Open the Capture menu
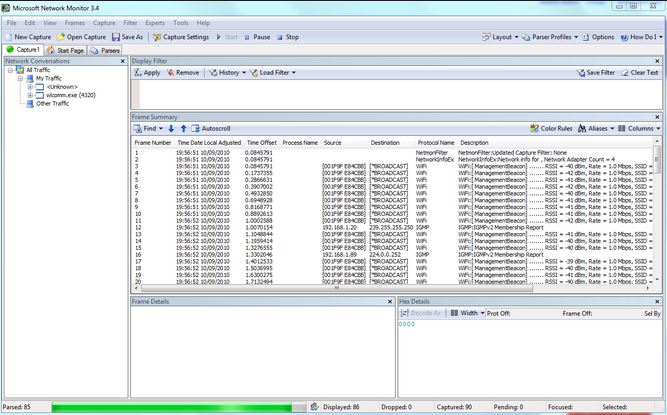 (104, 23)
